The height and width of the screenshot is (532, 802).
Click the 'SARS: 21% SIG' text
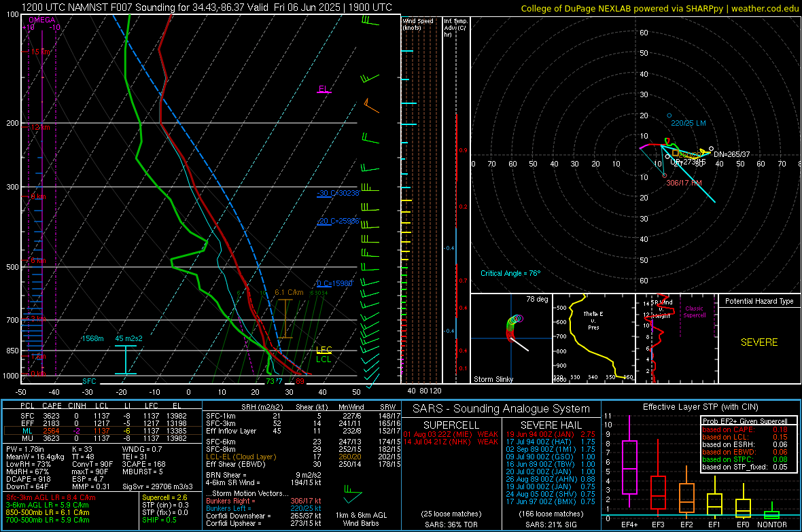pyautogui.click(x=551, y=525)
